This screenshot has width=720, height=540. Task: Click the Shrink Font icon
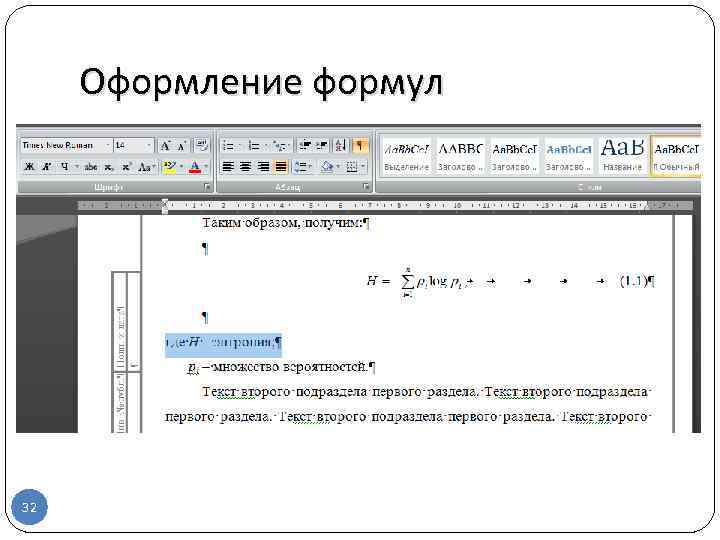pyautogui.click(x=181, y=146)
